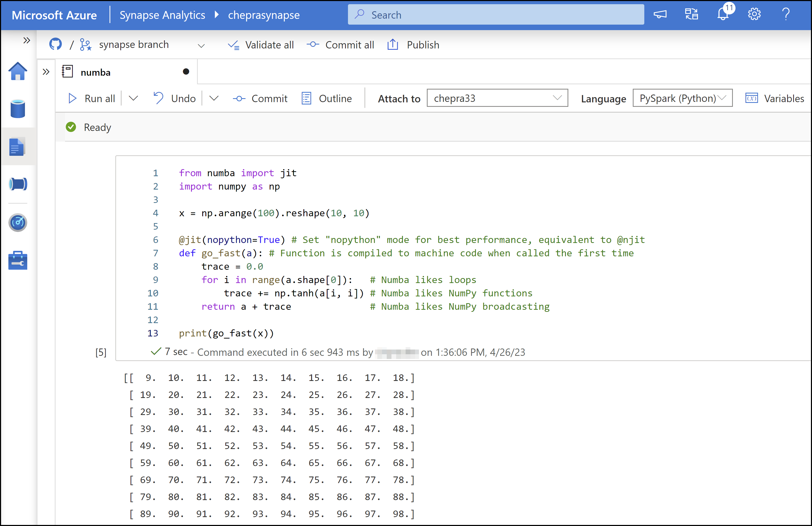The width and height of the screenshot is (812, 526).
Task: Open the notebook Outline
Action: point(327,98)
